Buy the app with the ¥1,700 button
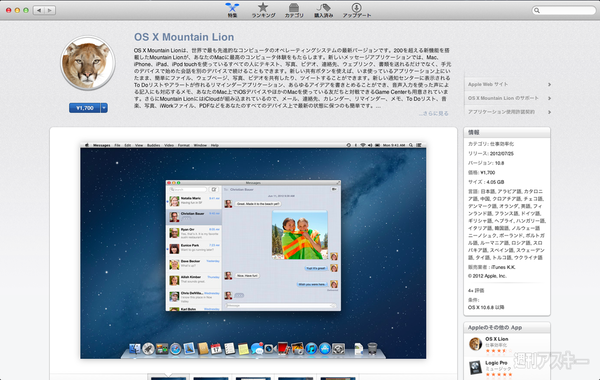Image resolution: width=600 pixels, height=380 pixels. pyautogui.click(x=85, y=108)
